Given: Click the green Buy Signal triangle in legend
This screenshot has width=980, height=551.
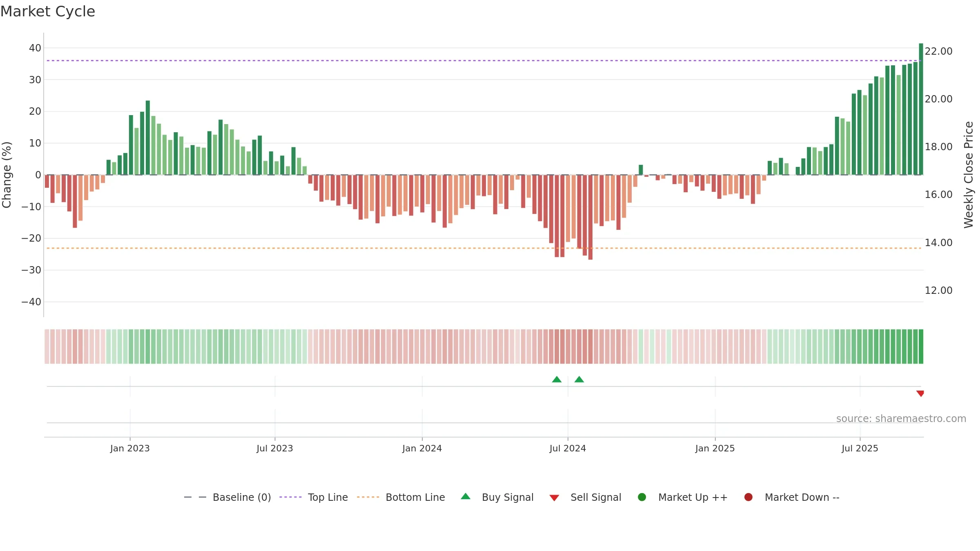Looking at the screenshot, I should [x=465, y=496].
